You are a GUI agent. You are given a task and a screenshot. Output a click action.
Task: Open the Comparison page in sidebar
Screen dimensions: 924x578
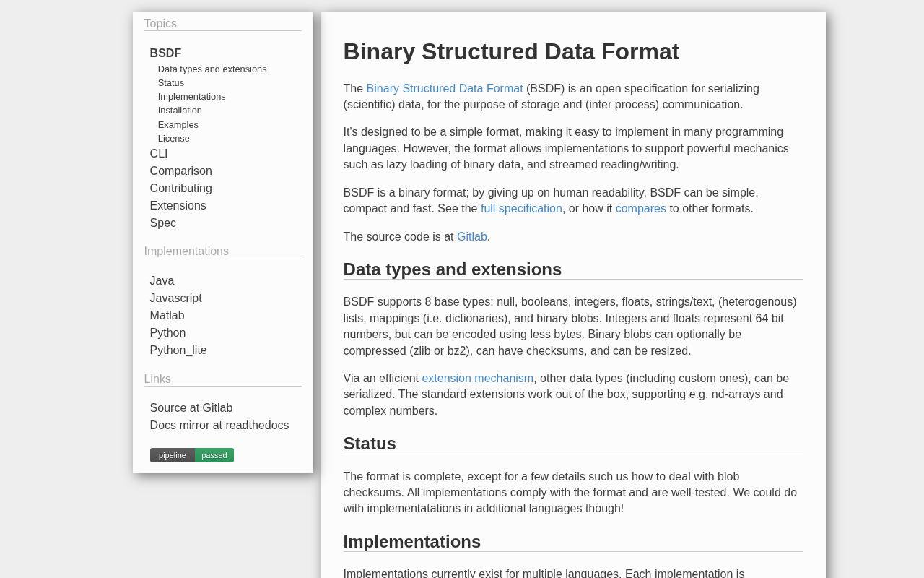coord(180,171)
